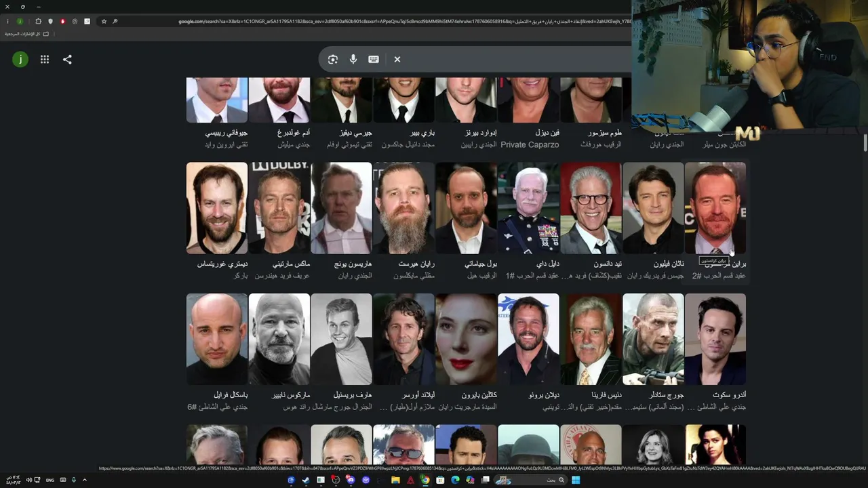Screen dimensions: 868x488
Task: Open the باري بيبر cast card
Action: coord(403,113)
